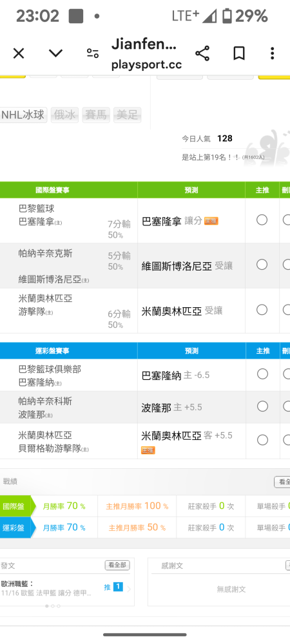Close the browser custom tab
The image size is (290, 644).
19,53
